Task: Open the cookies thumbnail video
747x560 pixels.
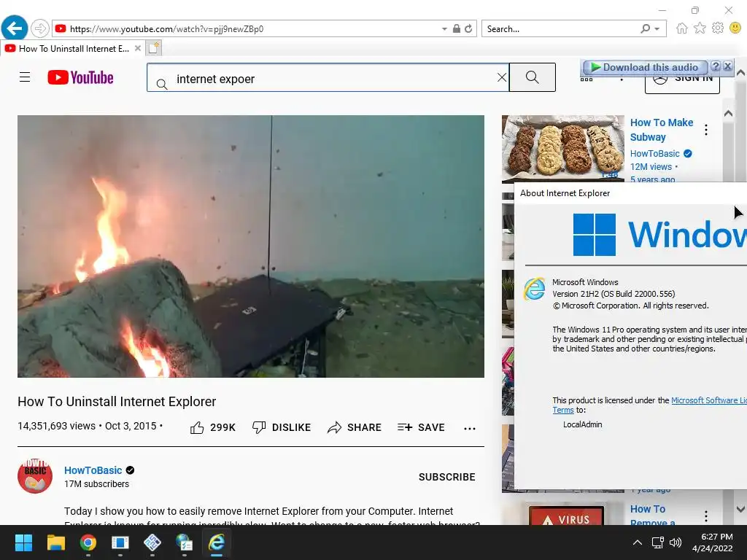Action: click(562, 149)
